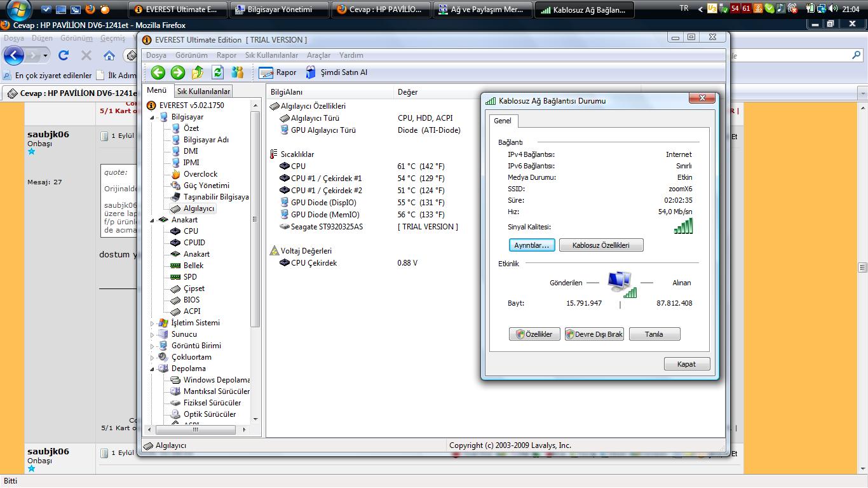Switch to Bilgisayar Yönetimi taskbar button
Image resolution: width=868 pixels, height=488 pixels.
280,10
